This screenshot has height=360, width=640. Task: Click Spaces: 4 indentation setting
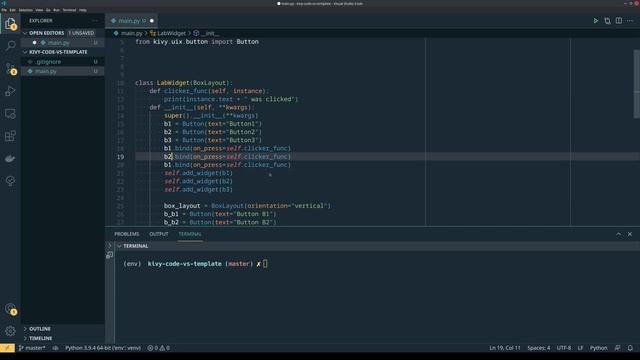tap(538, 348)
